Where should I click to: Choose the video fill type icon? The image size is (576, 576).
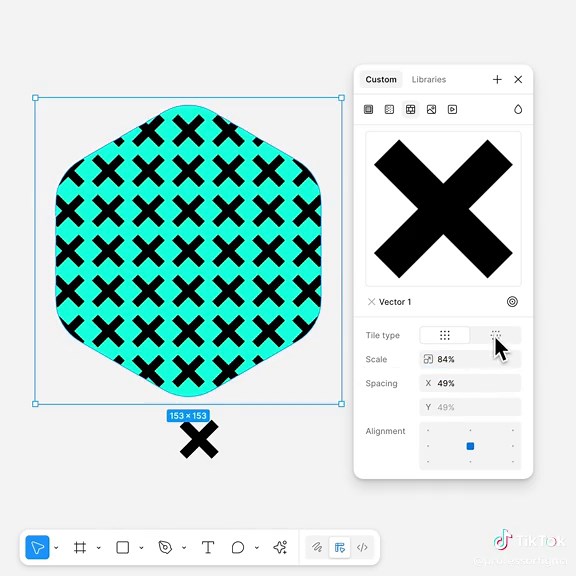(452, 109)
